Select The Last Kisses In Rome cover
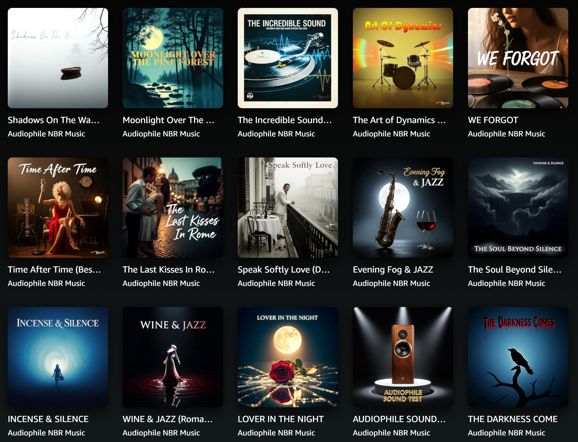 173,208
